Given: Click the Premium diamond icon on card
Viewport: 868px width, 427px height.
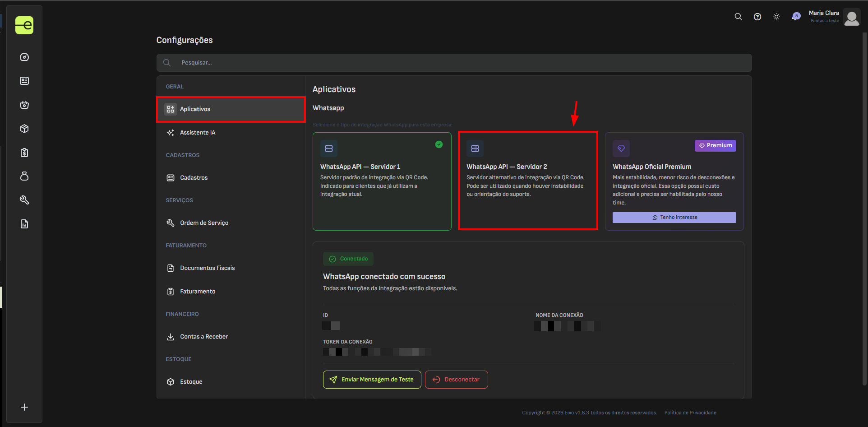Looking at the screenshot, I should pyautogui.click(x=621, y=149).
